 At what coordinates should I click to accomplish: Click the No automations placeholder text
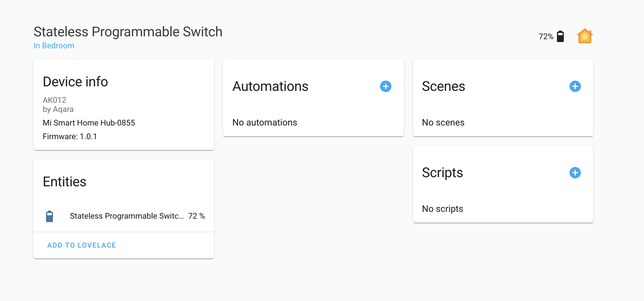[265, 122]
